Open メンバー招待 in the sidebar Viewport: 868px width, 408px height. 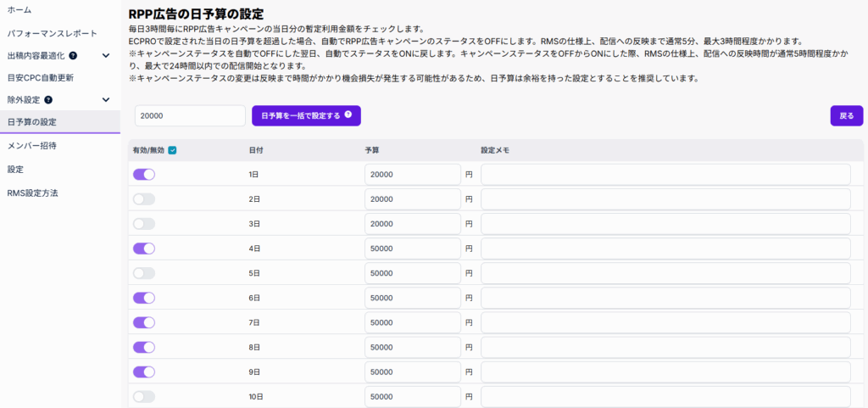(31, 145)
